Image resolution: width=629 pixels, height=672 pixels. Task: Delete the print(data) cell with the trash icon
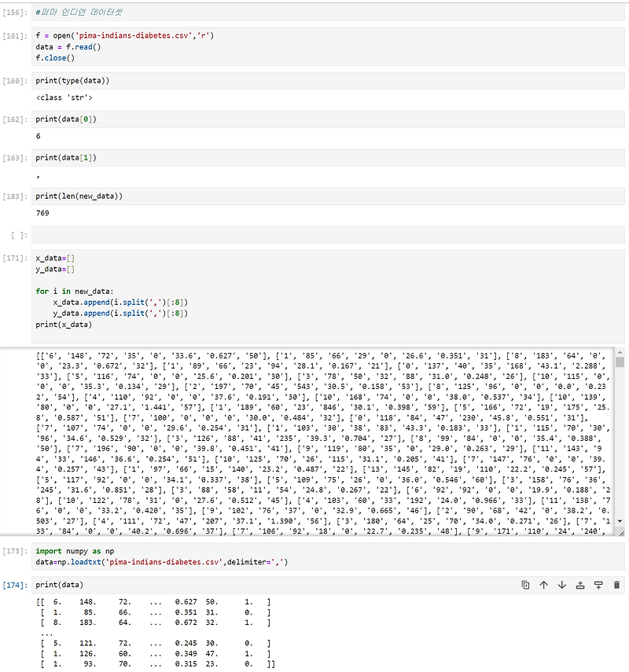[x=616, y=585]
